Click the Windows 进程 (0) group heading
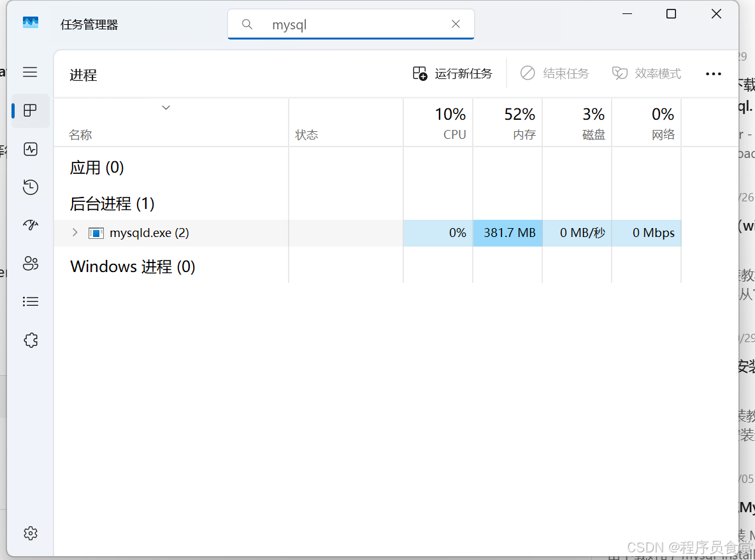 click(x=133, y=267)
